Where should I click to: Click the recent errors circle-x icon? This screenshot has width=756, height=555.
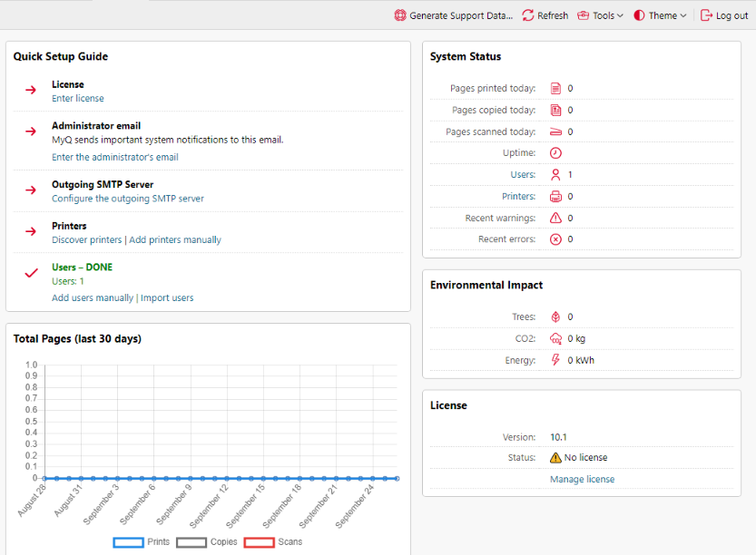click(x=555, y=239)
